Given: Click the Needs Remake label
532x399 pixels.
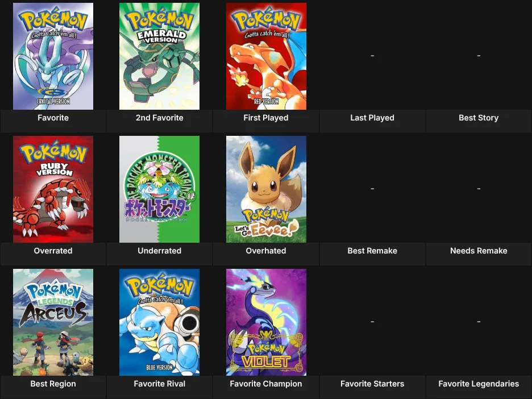Looking at the screenshot, I should point(479,251).
